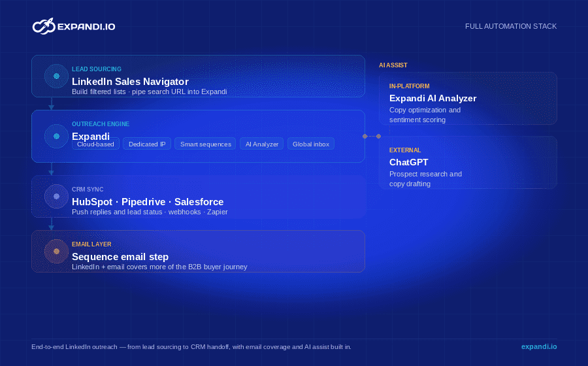Click "HubSpot · Pipedrive · Salesforce" heading
Image resolution: width=588 pixels, height=366 pixels.
148,202
